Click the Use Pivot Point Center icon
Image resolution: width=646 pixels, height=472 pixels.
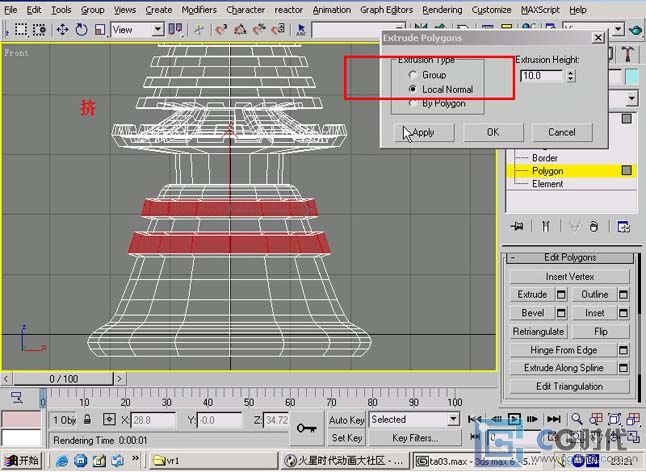pos(176,30)
